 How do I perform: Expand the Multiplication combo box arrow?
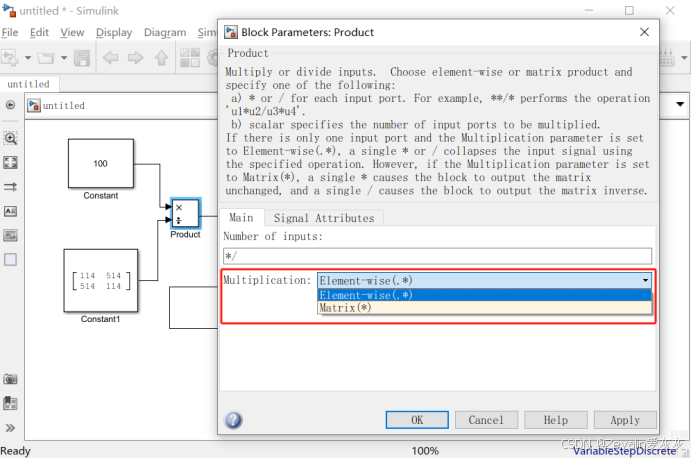pos(646,281)
